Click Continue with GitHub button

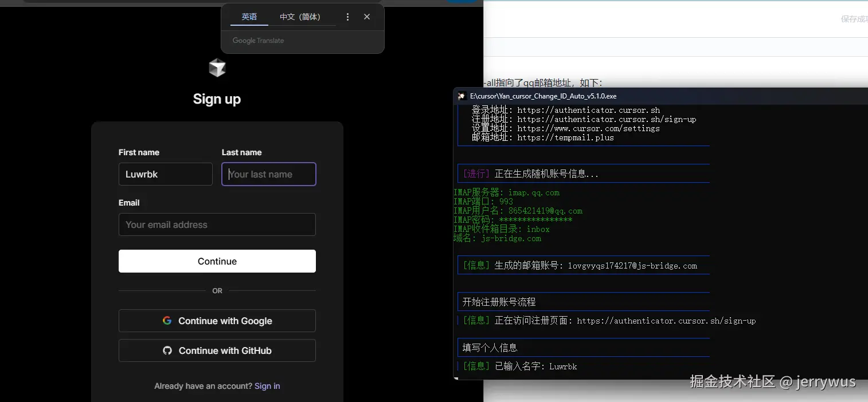point(217,350)
